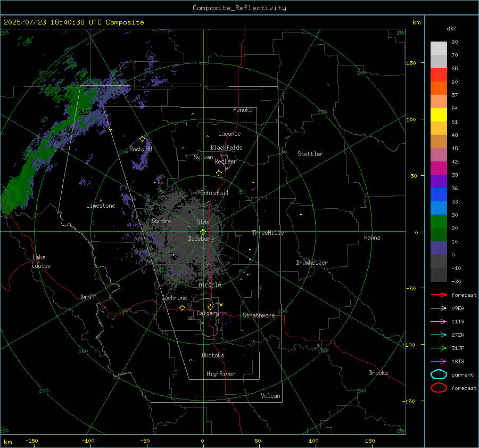Click the Cochrane label

click(174, 298)
